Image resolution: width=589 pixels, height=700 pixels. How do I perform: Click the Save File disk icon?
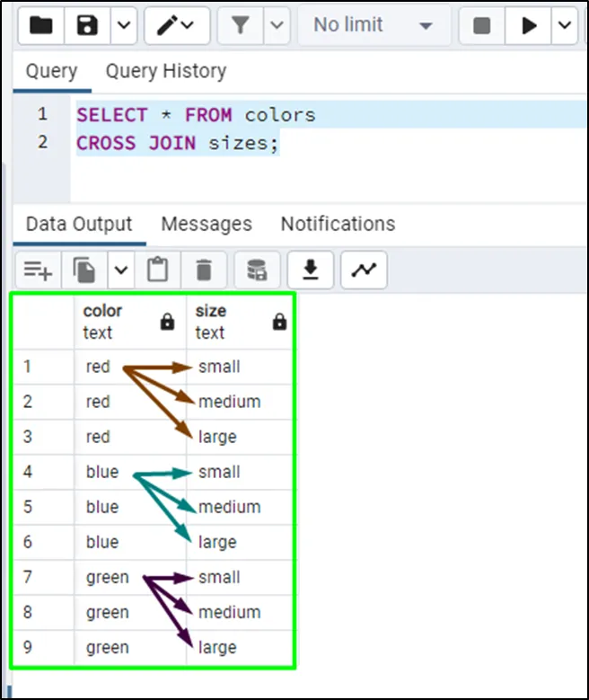88,26
